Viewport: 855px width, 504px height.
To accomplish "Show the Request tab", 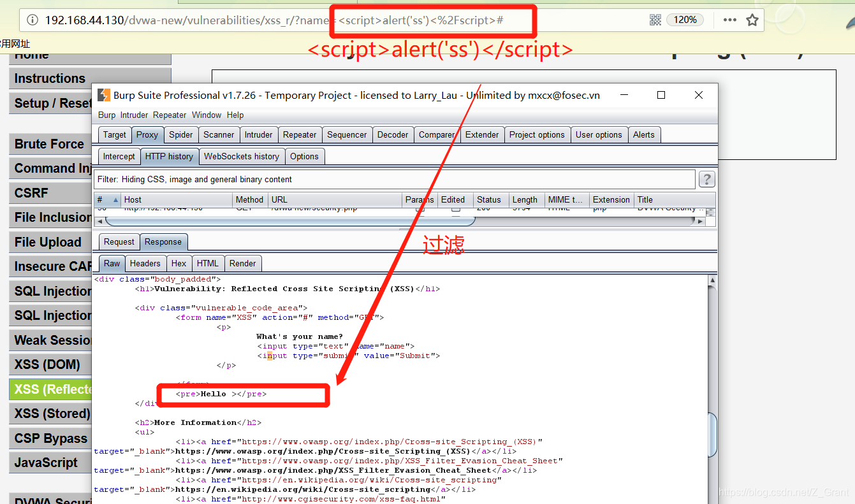I will click(x=119, y=241).
